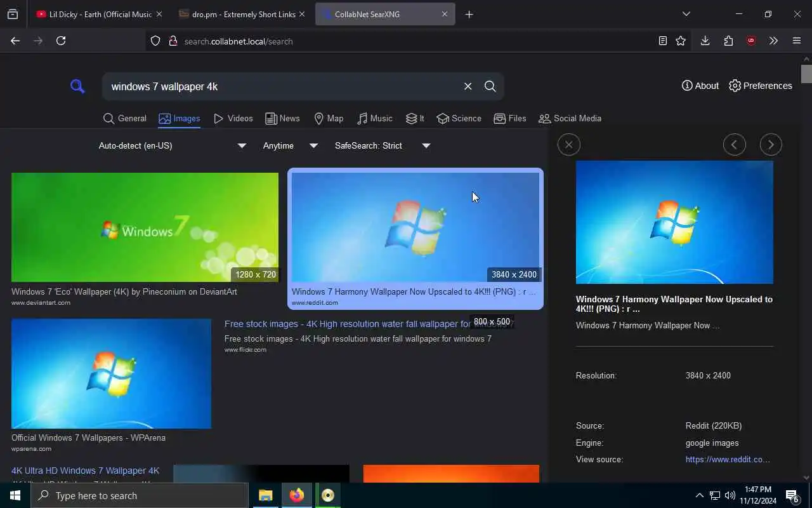Open tracking protection shield icon
This screenshot has height=508, width=812.
[155, 41]
